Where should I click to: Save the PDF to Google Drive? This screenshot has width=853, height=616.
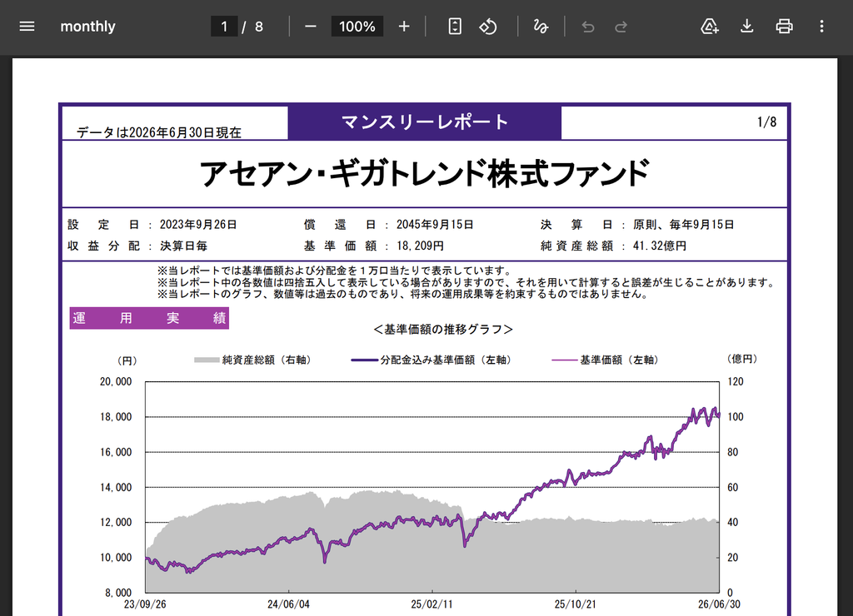(x=710, y=26)
